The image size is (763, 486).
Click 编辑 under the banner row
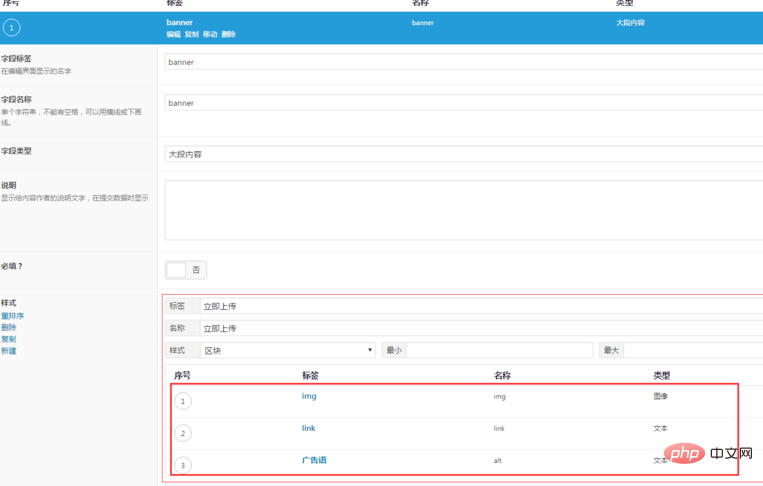click(173, 35)
